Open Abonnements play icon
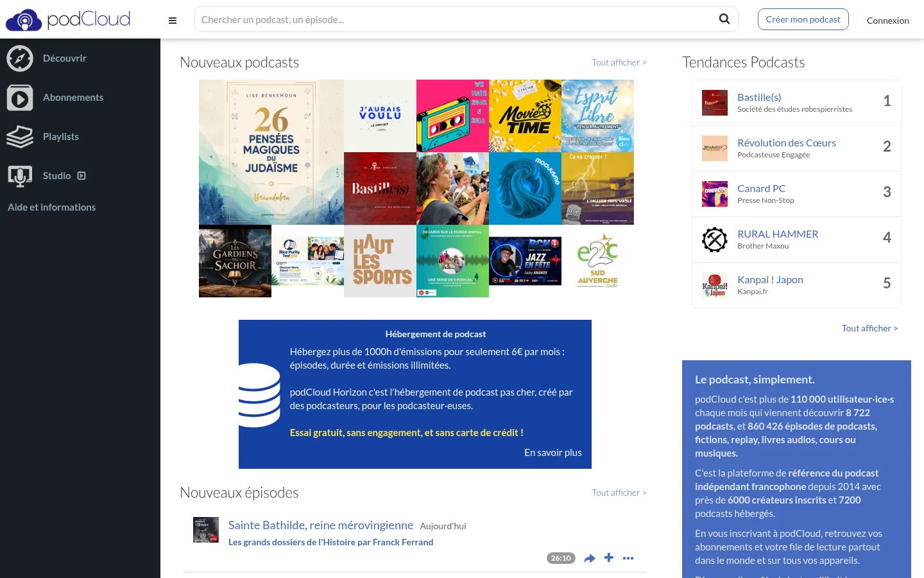 tap(20, 98)
